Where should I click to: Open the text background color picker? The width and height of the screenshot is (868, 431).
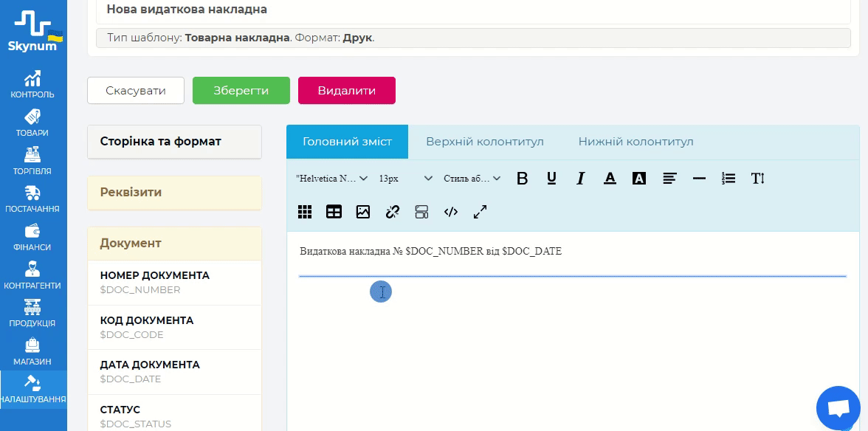coord(639,178)
